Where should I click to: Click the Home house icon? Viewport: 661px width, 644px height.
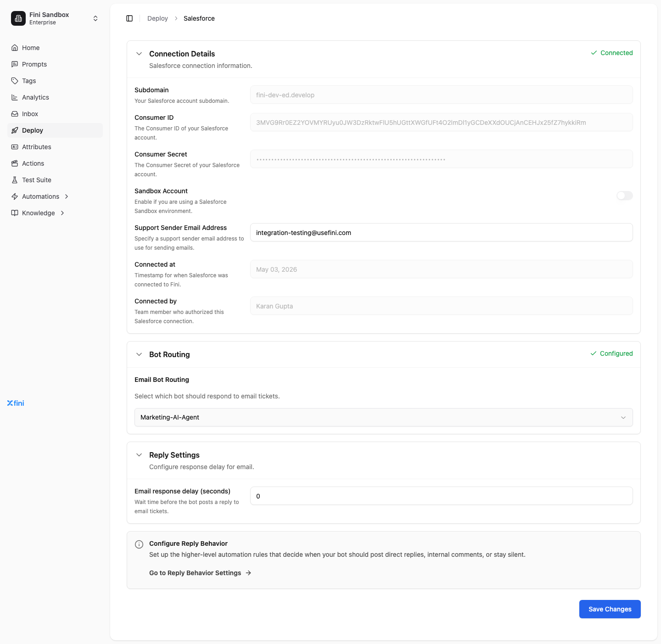pyautogui.click(x=15, y=48)
